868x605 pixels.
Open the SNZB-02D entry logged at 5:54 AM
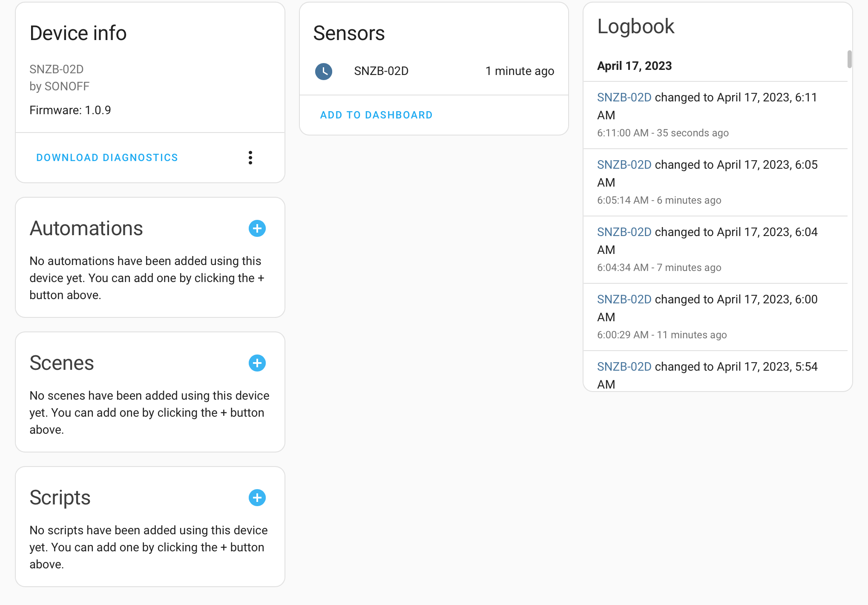point(624,366)
